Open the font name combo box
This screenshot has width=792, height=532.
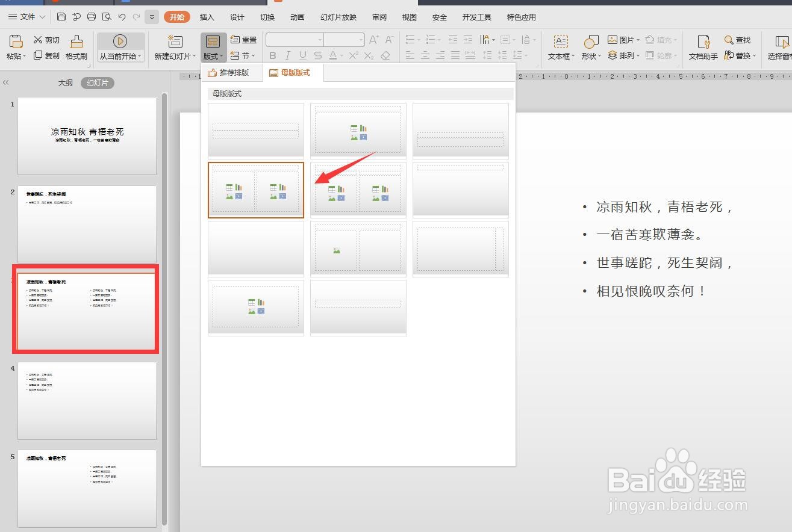[x=295, y=40]
